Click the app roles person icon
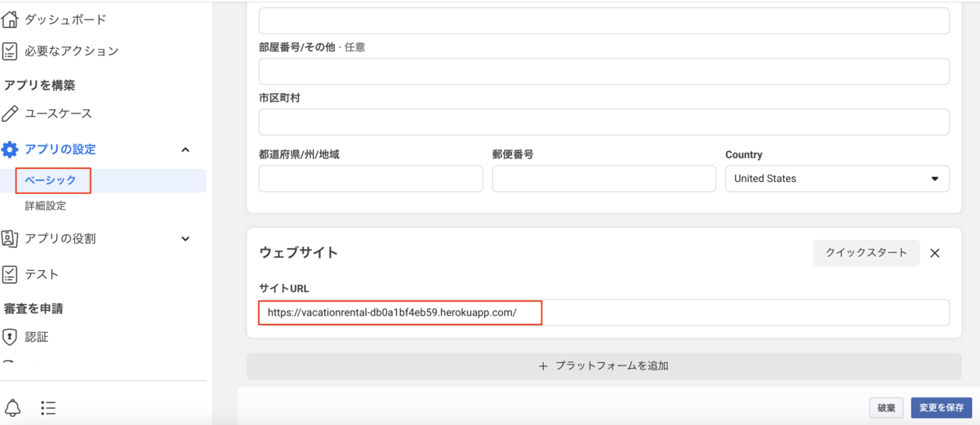The image size is (980, 425). (x=10, y=239)
